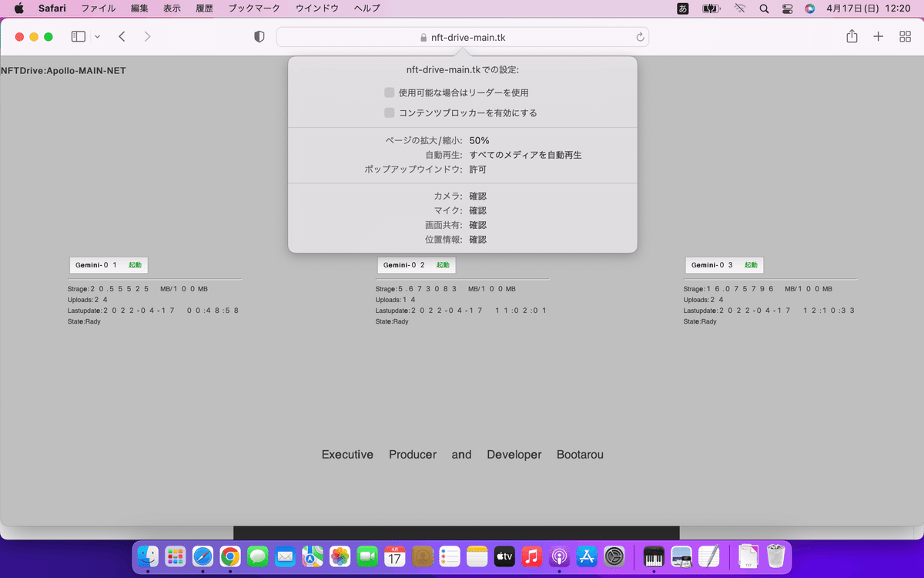Open the piano keyboard app in the Dock
The image size is (924, 578).
654,556
